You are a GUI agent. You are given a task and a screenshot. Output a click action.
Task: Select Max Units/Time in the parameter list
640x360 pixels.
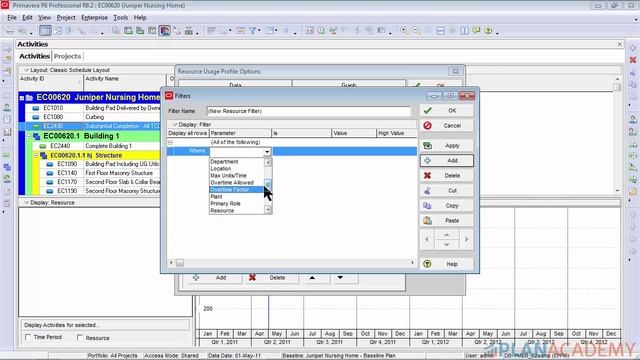tap(237, 176)
